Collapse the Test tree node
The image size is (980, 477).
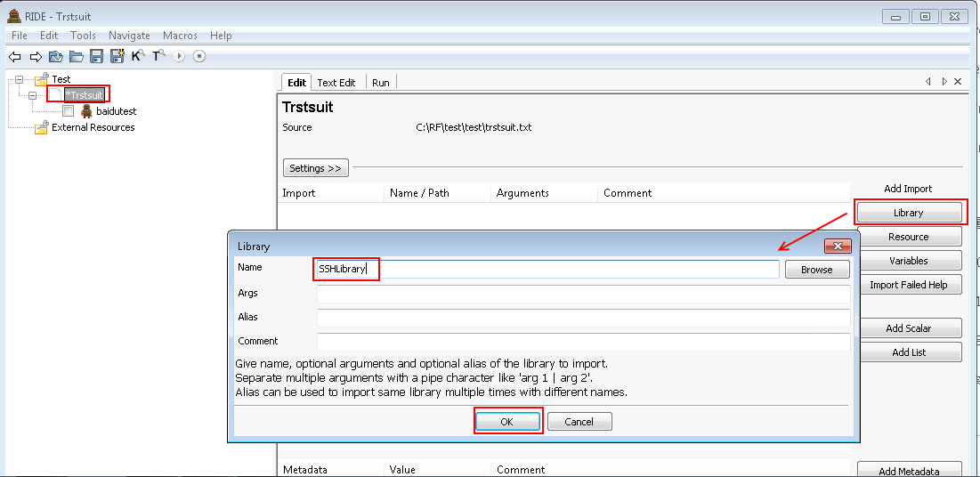coord(19,79)
